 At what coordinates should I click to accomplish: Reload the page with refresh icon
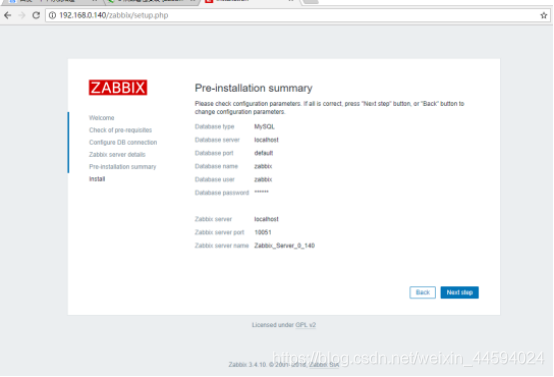pyautogui.click(x=36, y=15)
